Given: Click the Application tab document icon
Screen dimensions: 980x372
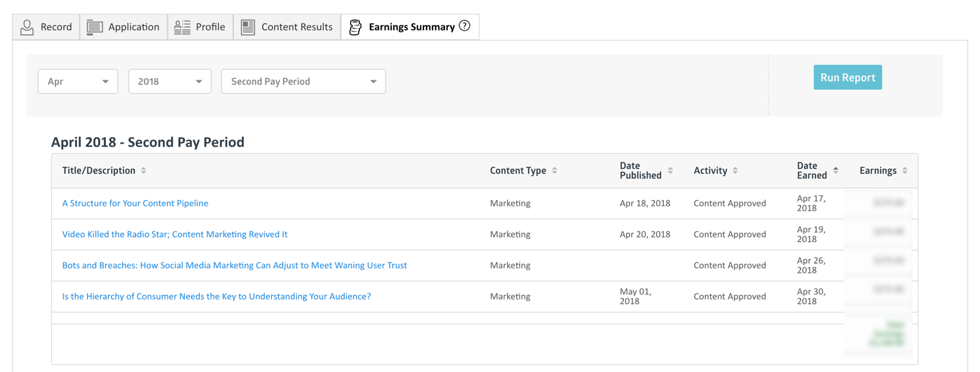Looking at the screenshot, I should (x=95, y=27).
